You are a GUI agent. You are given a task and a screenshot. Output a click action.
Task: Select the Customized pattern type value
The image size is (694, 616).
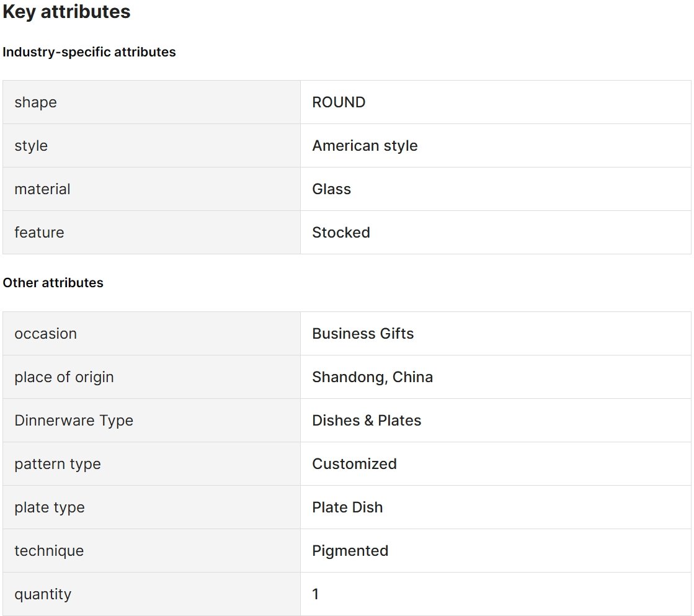[x=354, y=463]
